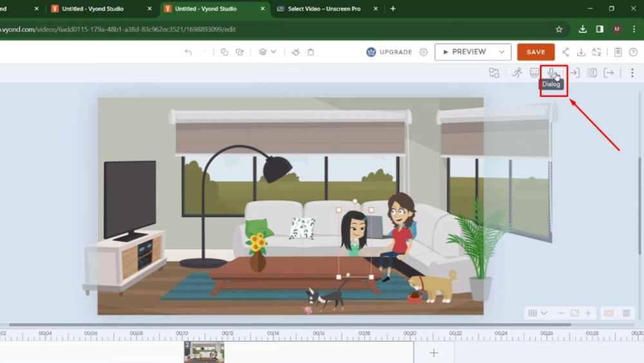Image resolution: width=644 pixels, height=363 pixels.
Task: Open the share icon
Action: pyautogui.click(x=565, y=52)
